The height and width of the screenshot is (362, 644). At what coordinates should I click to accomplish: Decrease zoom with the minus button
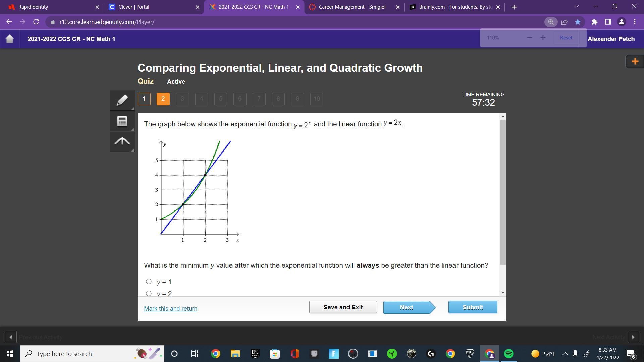point(529,38)
